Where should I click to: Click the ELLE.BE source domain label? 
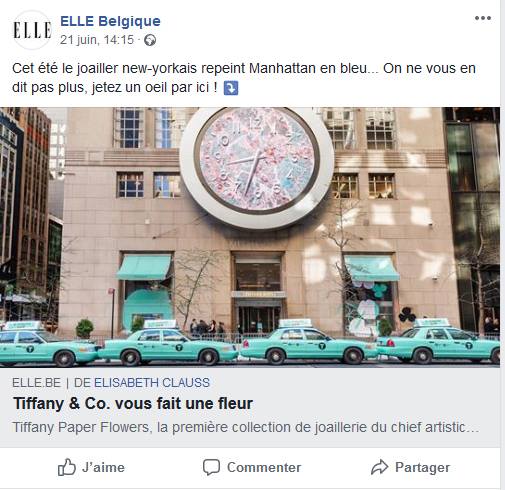pyautogui.click(x=36, y=383)
